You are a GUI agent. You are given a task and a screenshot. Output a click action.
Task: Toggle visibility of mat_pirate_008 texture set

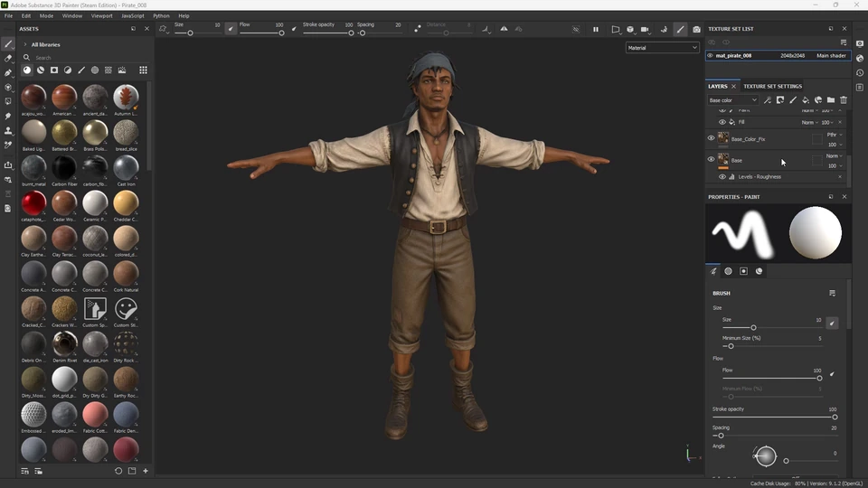[711, 55]
